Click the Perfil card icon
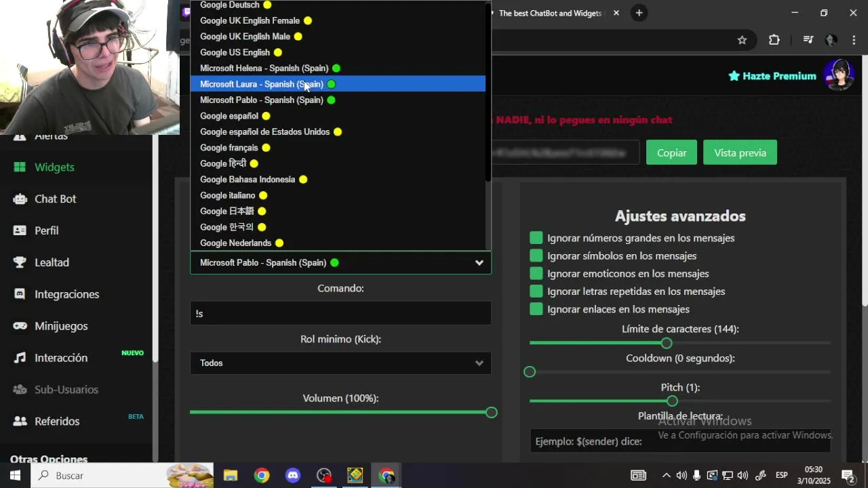Image resolution: width=868 pixels, height=488 pixels. pos(20,230)
